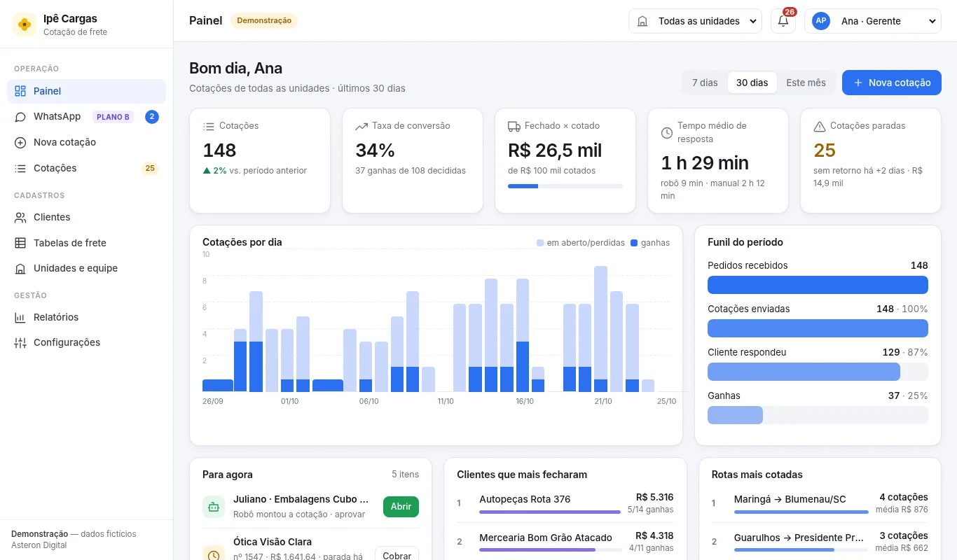Click the tallest chart bar near 21/10
This screenshot has height=560, width=957.
[x=600, y=329]
